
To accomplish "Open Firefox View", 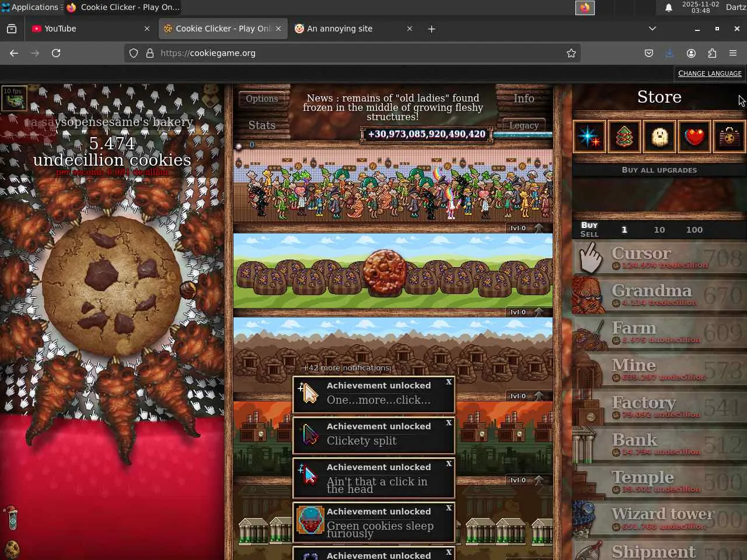I will (12, 29).
